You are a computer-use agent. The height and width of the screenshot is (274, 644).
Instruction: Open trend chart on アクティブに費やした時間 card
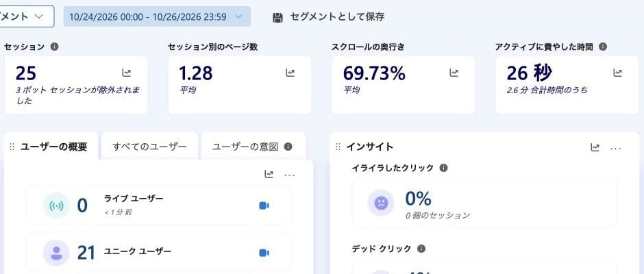(x=618, y=73)
